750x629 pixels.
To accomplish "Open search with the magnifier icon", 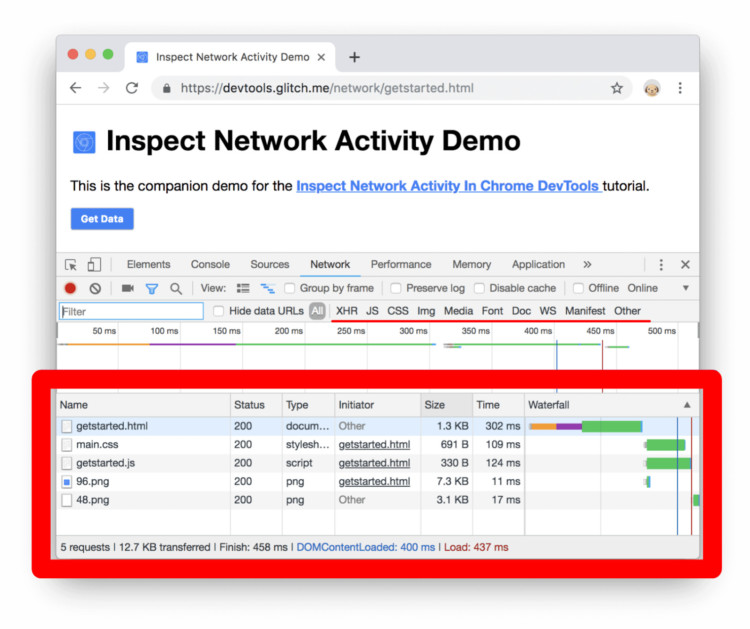I will 176,288.
